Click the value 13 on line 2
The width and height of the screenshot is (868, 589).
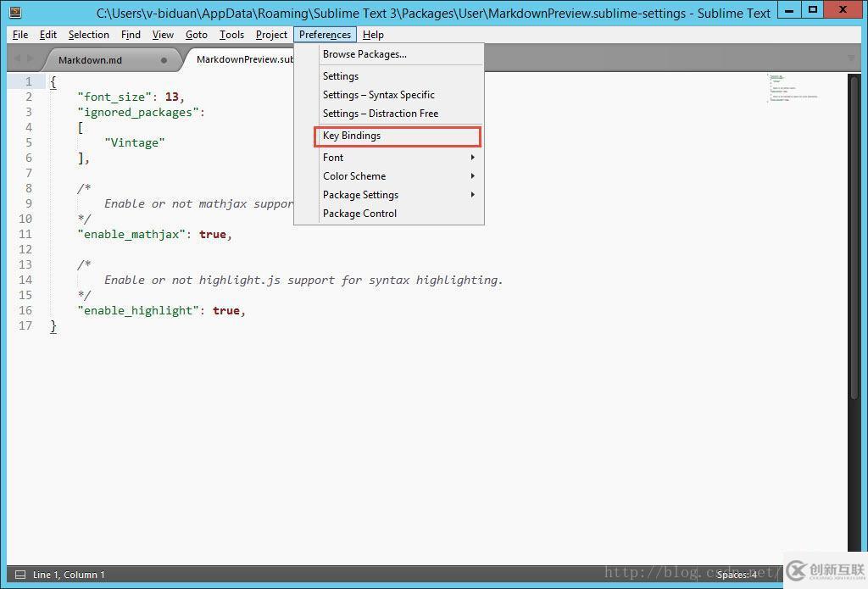click(171, 97)
